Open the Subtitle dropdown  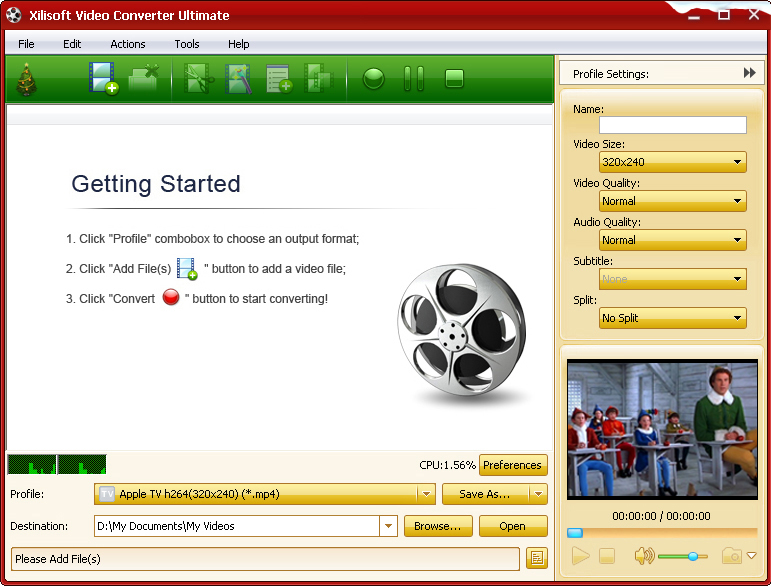click(673, 279)
